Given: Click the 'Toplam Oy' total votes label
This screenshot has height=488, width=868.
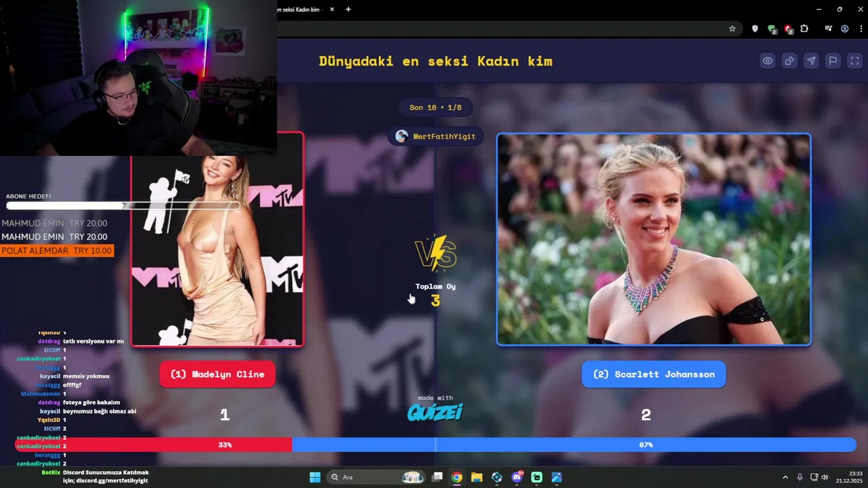Looking at the screenshot, I should [435, 286].
